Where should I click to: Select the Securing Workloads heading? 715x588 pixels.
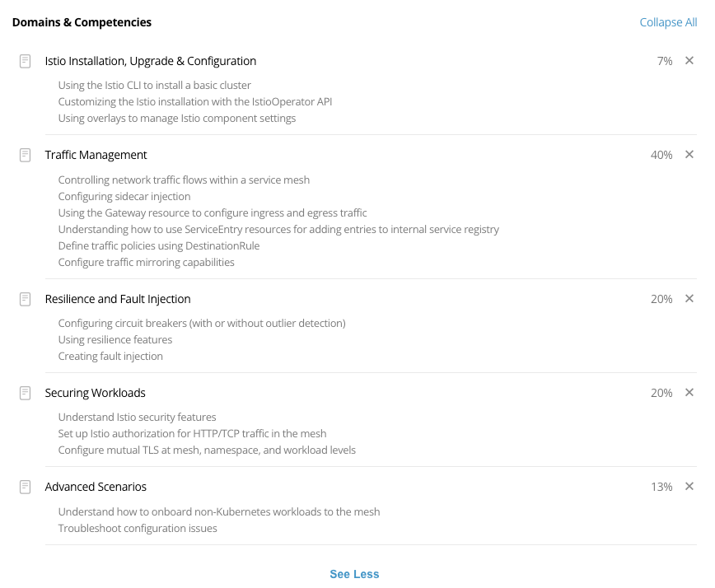click(x=95, y=393)
